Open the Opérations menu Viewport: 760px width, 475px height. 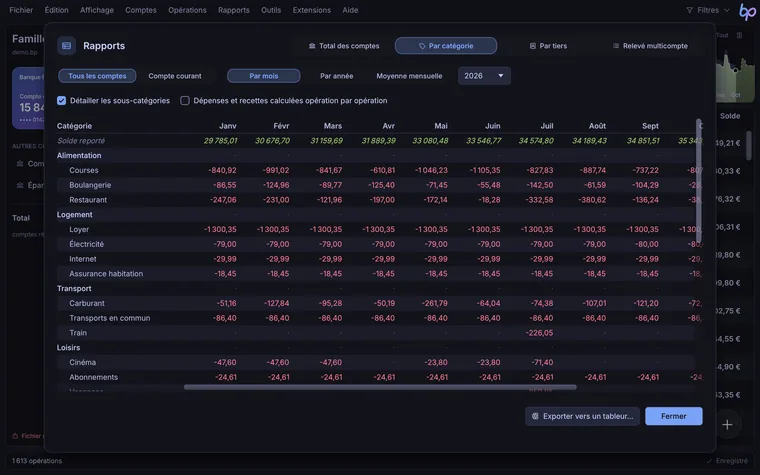coord(187,10)
